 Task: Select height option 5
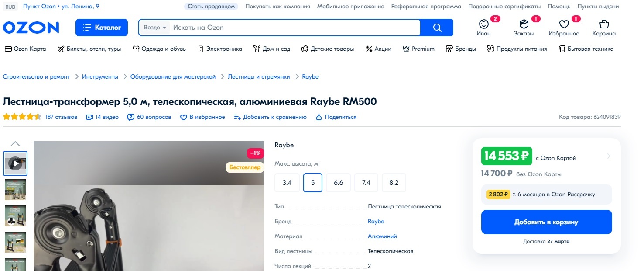[x=313, y=183]
